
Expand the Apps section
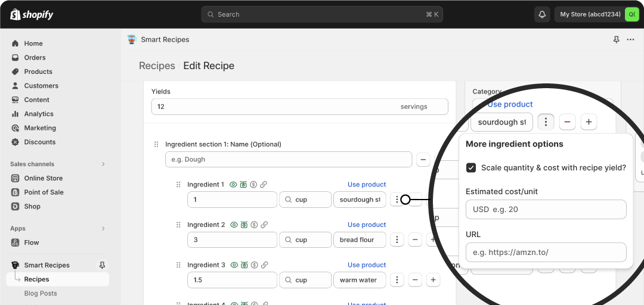pyautogui.click(x=103, y=229)
